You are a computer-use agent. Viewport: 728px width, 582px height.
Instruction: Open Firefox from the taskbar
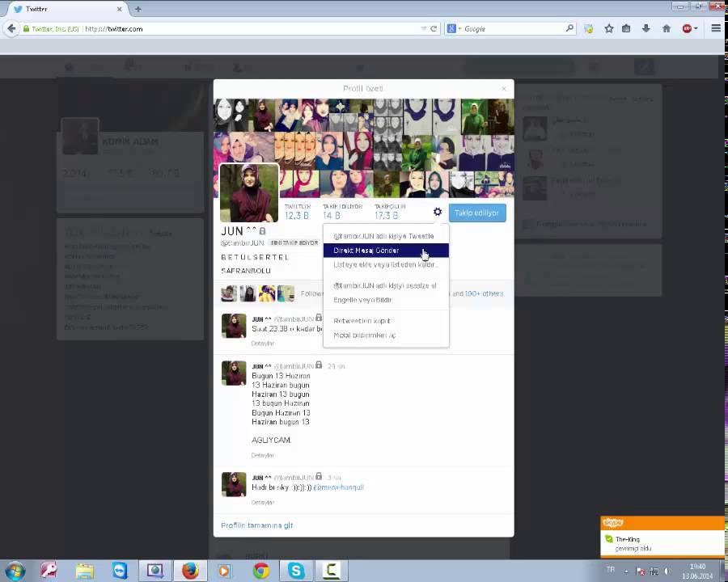point(190,571)
